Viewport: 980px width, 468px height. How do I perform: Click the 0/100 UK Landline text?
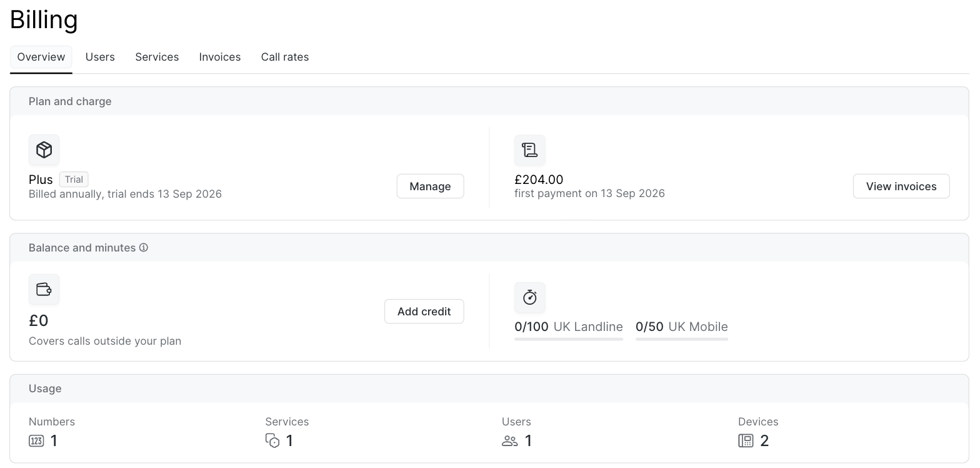(x=569, y=327)
